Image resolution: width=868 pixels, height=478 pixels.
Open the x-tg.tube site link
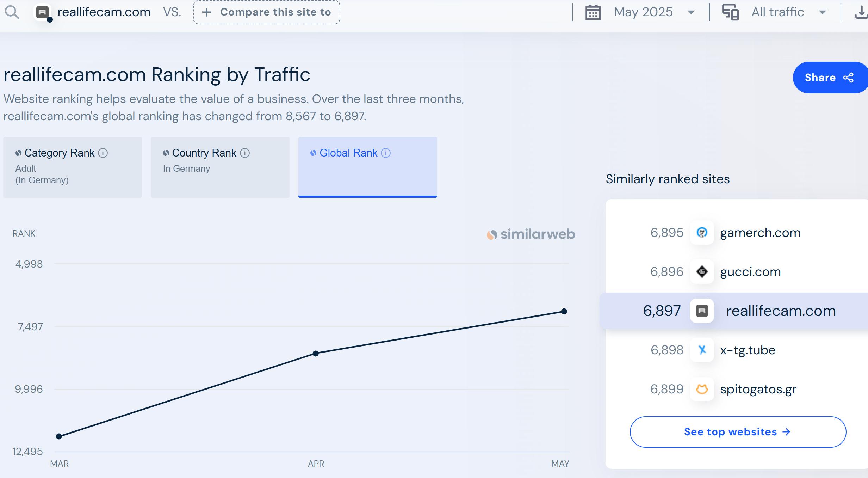coord(748,350)
